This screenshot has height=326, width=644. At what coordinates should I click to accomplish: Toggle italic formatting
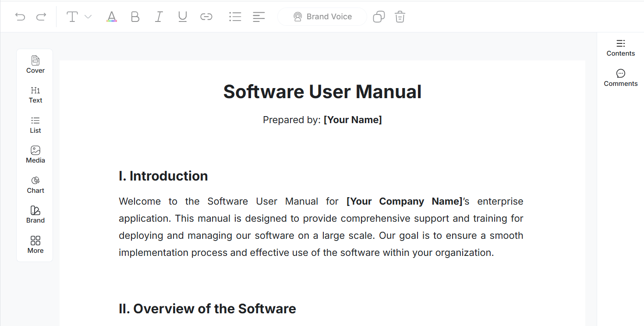coord(159,16)
